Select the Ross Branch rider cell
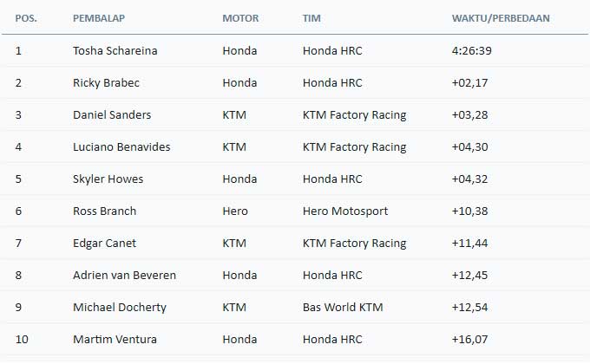Viewport: 590px width, 364px height. [104, 211]
